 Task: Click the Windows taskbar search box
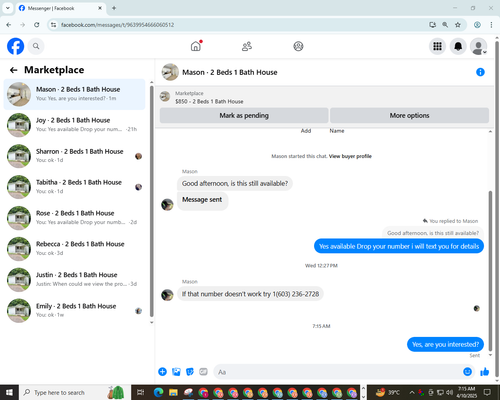[x=75, y=392]
